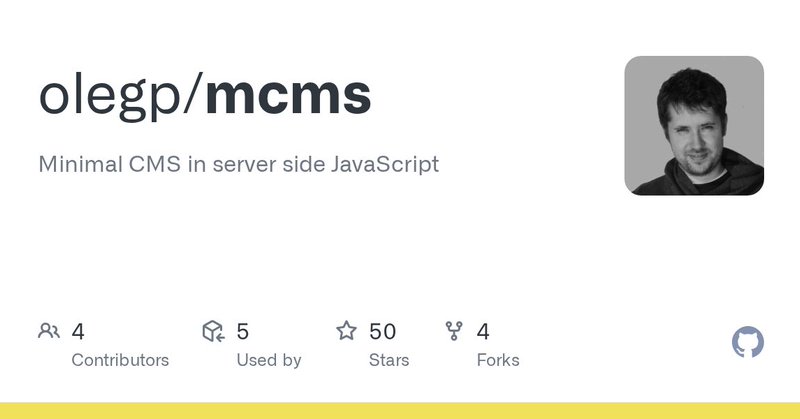This screenshot has width=800, height=419.
Task: Click the fork icon
Action: (454, 331)
